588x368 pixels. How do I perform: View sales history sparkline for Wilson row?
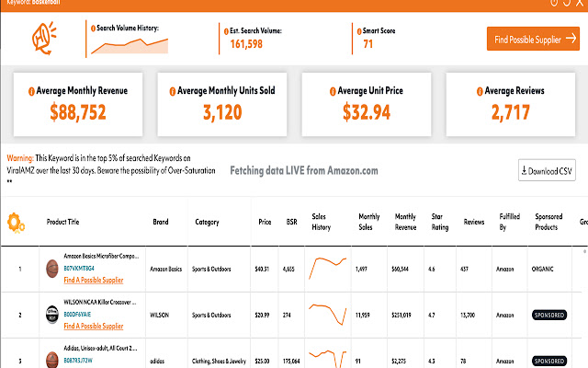point(327,315)
